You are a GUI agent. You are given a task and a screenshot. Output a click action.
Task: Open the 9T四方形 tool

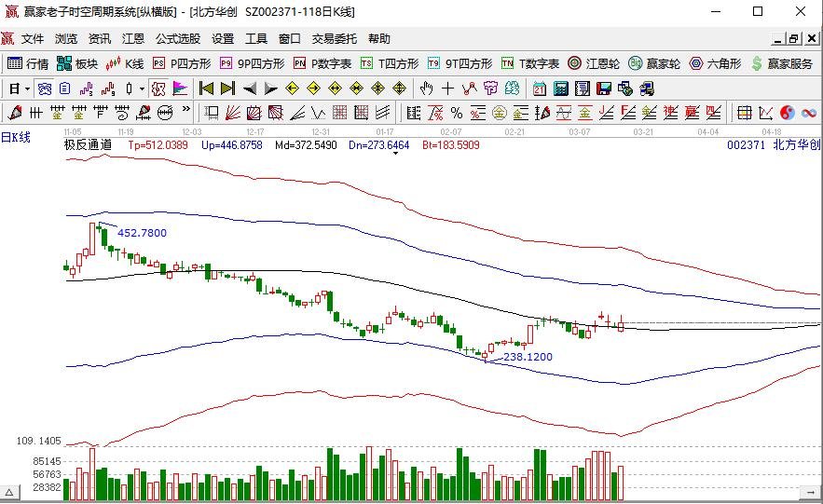(x=460, y=63)
